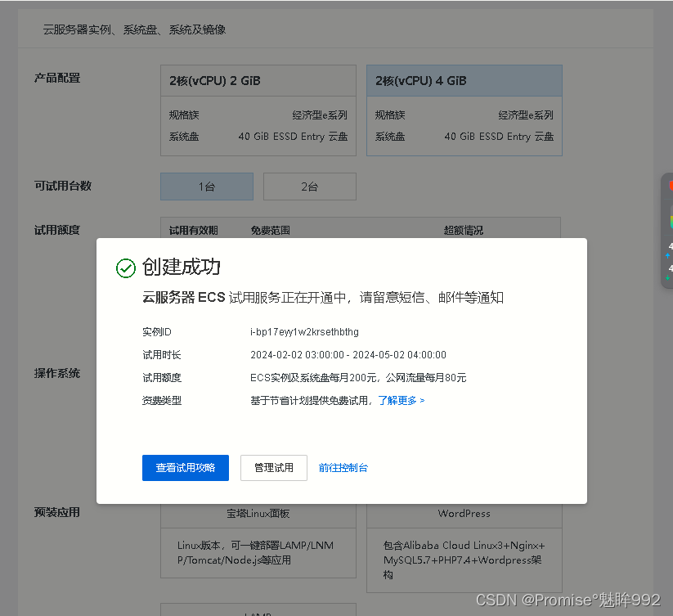Click the 超额情况 column header
This screenshot has width=673, height=616.
pyautogui.click(x=464, y=231)
